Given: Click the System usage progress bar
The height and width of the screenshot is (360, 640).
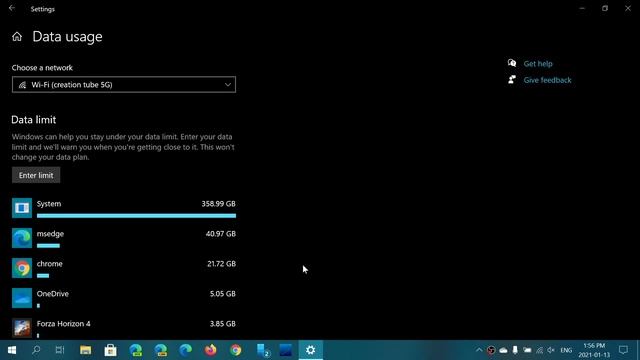Looking at the screenshot, I should tap(136, 216).
